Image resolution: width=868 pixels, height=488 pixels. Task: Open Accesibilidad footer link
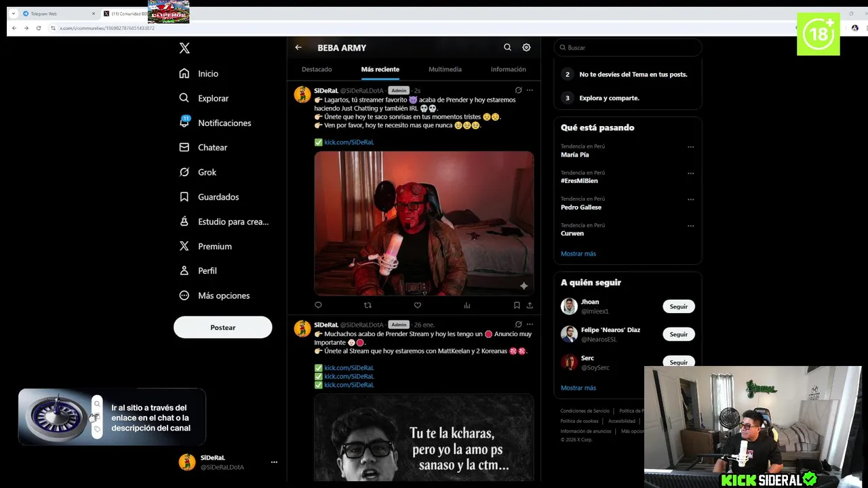622,421
